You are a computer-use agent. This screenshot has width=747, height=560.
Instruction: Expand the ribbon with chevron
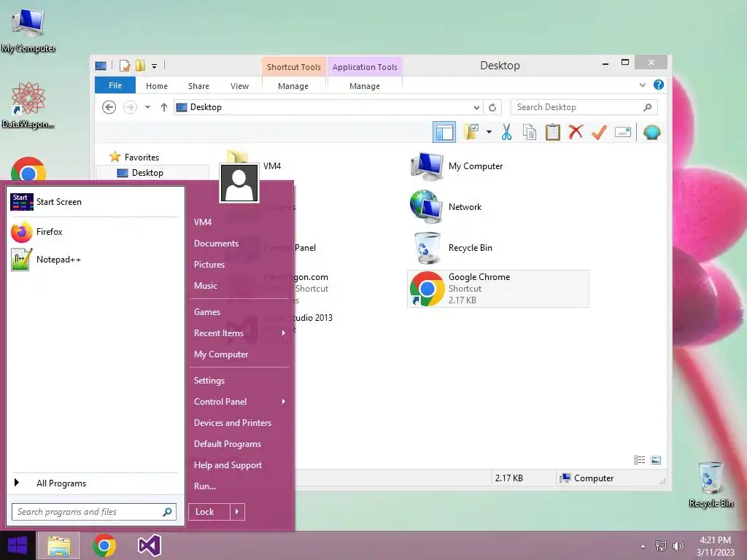[x=642, y=85]
